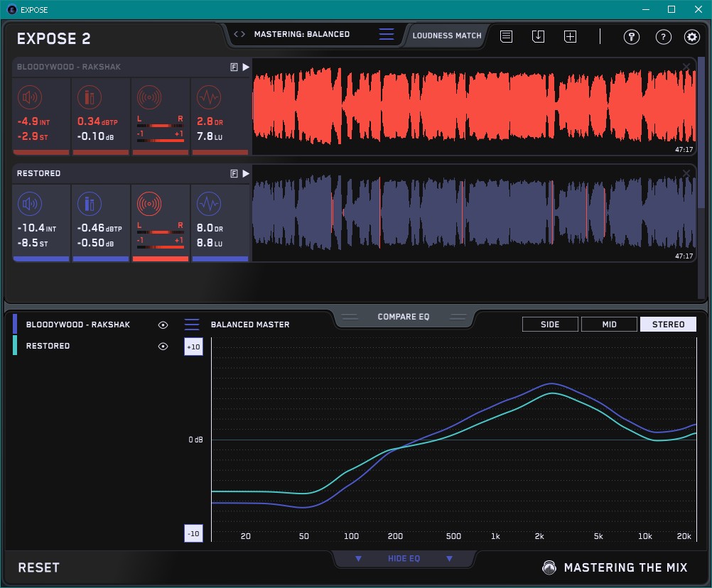Open the settings gear icon
712x588 pixels.
pyautogui.click(x=691, y=37)
